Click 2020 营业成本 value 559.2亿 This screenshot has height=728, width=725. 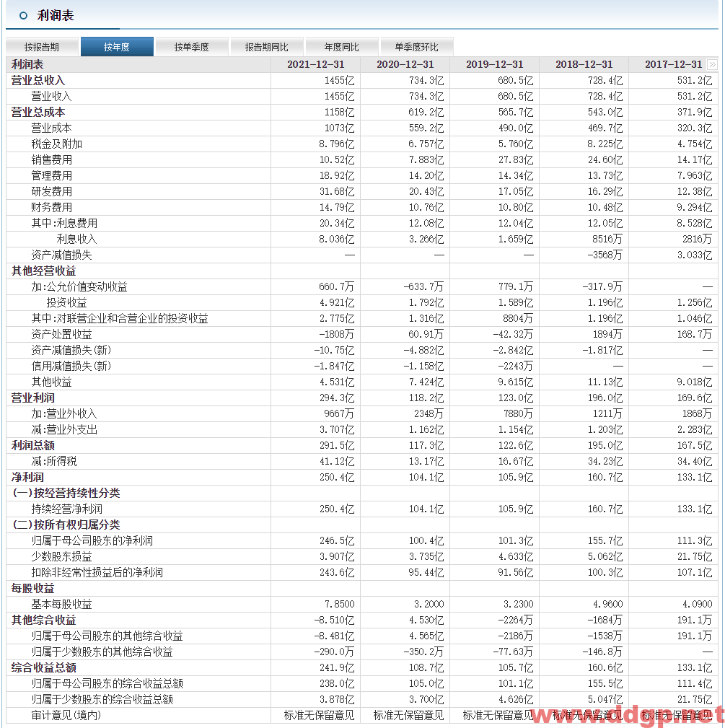pos(426,128)
